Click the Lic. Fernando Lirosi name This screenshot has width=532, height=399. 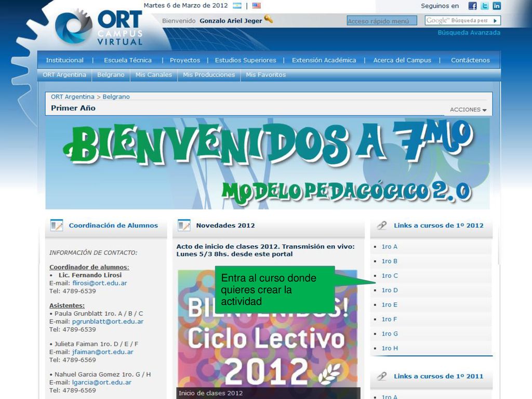(x=90, y=275)
